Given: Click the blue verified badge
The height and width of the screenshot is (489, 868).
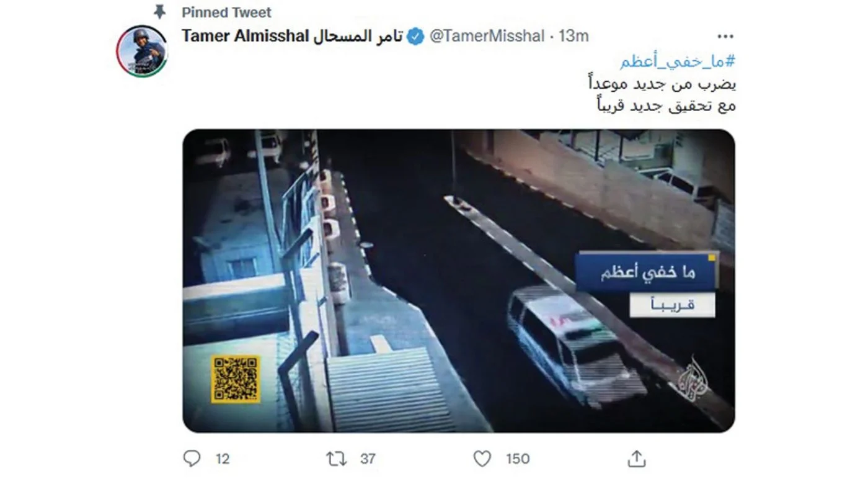Looking at the screenshot, I should tap(415, 37).
